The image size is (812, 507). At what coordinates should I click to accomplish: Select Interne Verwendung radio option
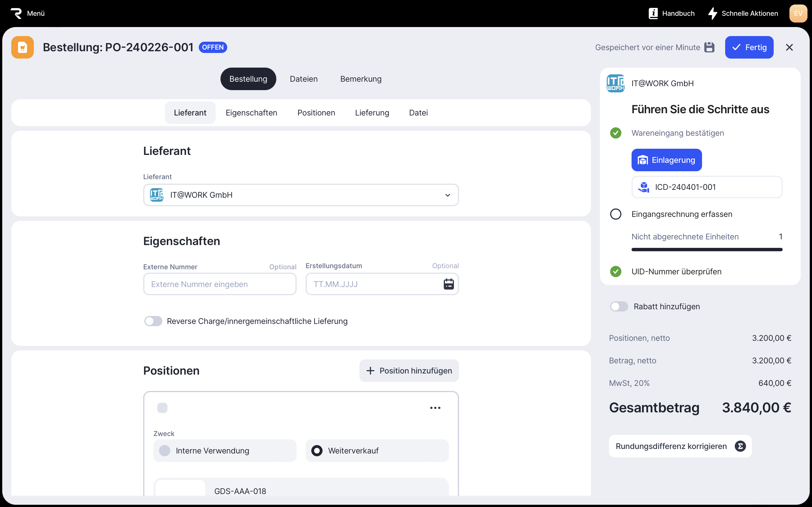coord(165,450)
